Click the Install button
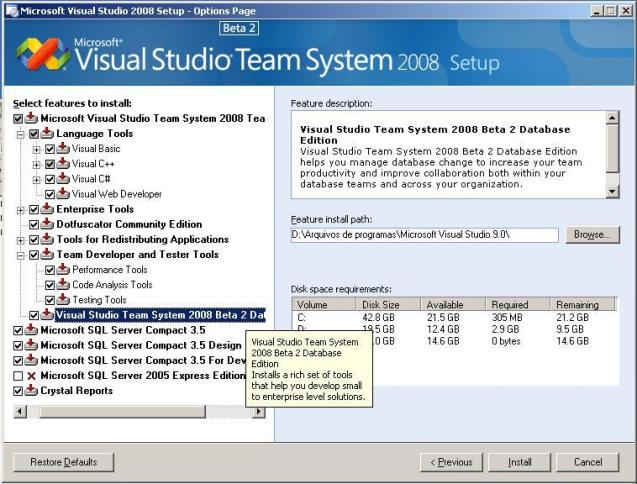The image size is (637, 484). pyautogui.click(x=519, y=462)
